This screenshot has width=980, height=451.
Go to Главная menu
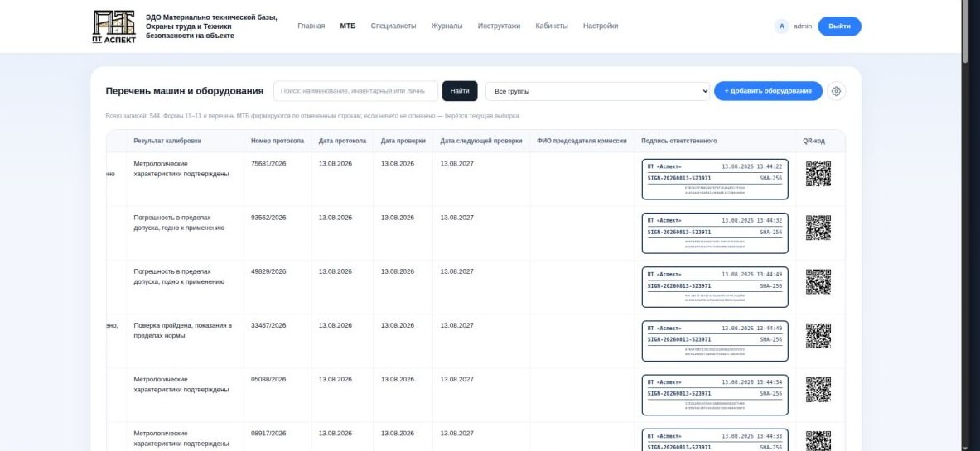click(311, 26)
